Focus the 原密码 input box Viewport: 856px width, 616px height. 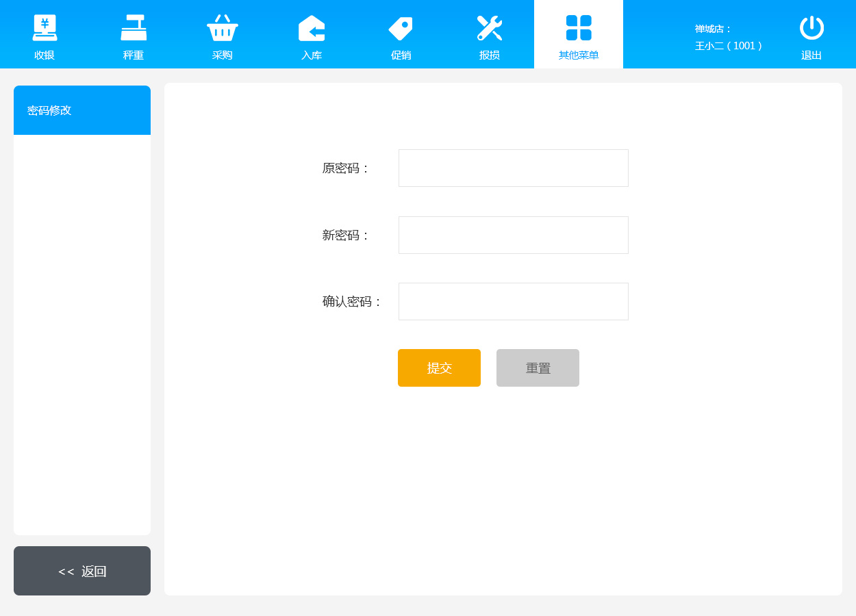[513, 168]
